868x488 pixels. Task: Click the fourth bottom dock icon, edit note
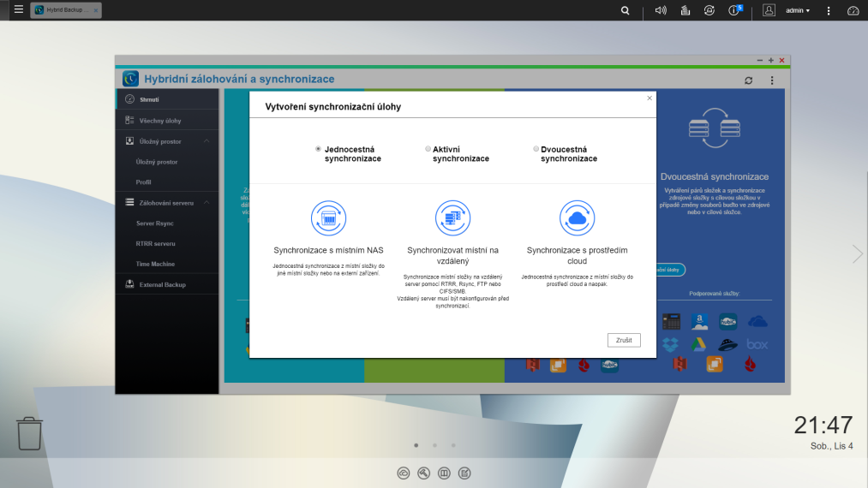coord(464,473)
